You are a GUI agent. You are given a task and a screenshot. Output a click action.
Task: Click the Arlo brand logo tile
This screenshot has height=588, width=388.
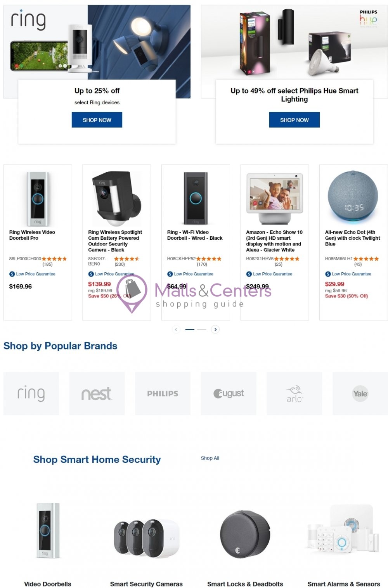[294, 393]
